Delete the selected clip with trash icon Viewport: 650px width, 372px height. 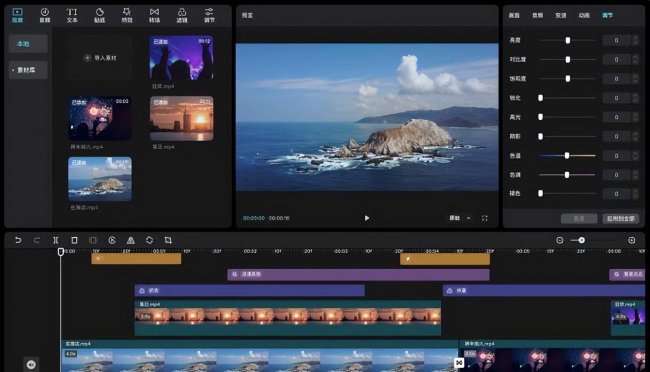[x=74, y=240]
